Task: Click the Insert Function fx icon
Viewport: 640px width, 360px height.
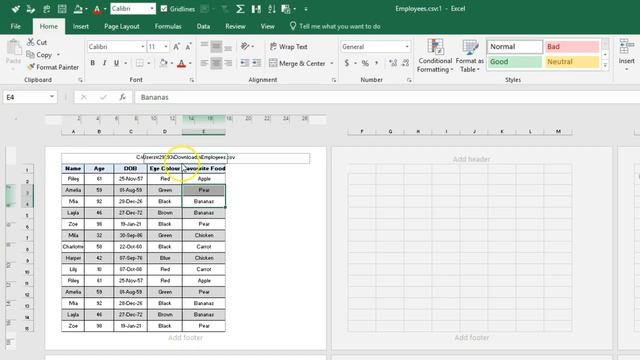Action: 122,97
